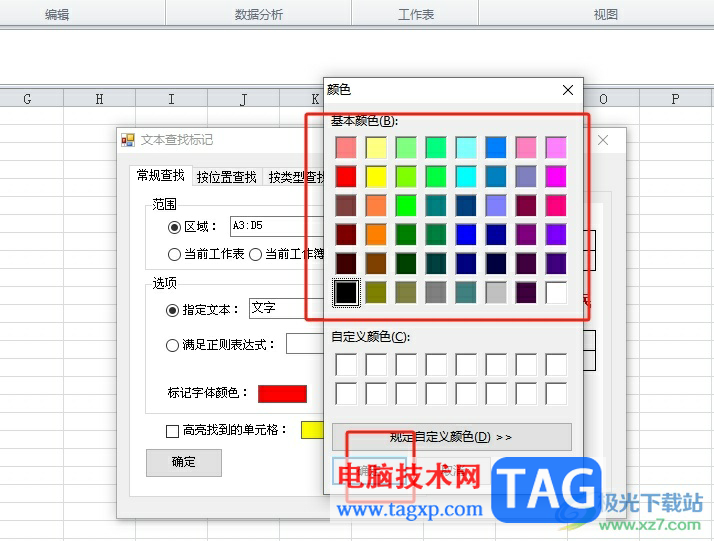714x541 pixels.
Task: Click the yellow highlight color box
Action: coord(312,430)
